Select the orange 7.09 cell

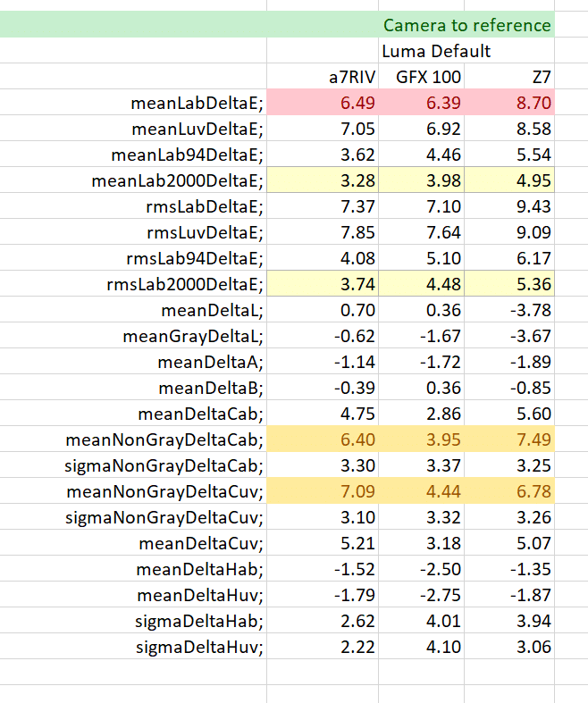click(x=323, y=491)
